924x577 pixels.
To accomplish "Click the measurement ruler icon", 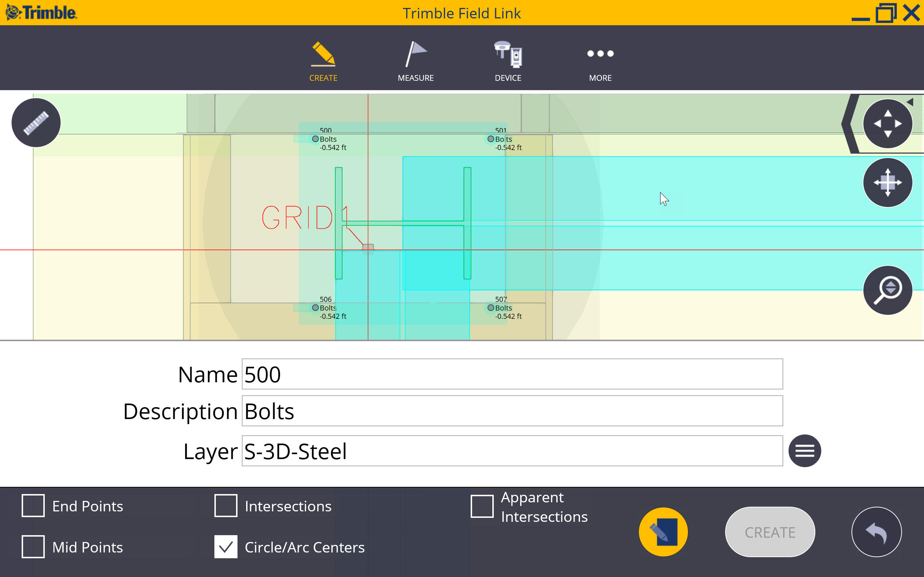I will [36, 122].
